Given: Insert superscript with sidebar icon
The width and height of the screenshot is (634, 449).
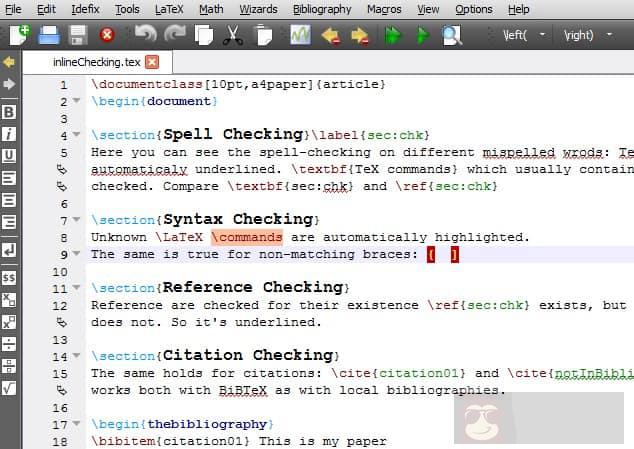Looking at the screenshot, I should [x=9, y=322].
